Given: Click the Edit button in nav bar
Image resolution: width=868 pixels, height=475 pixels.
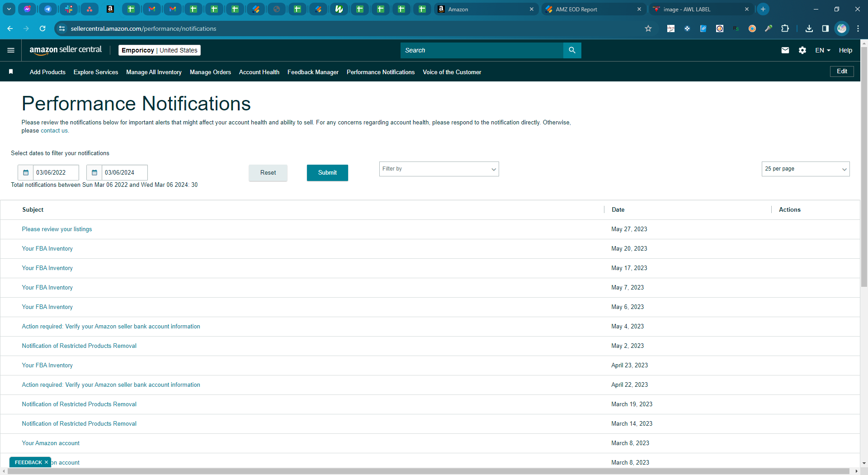Looking at the screenshot, I should pos(842,71).
